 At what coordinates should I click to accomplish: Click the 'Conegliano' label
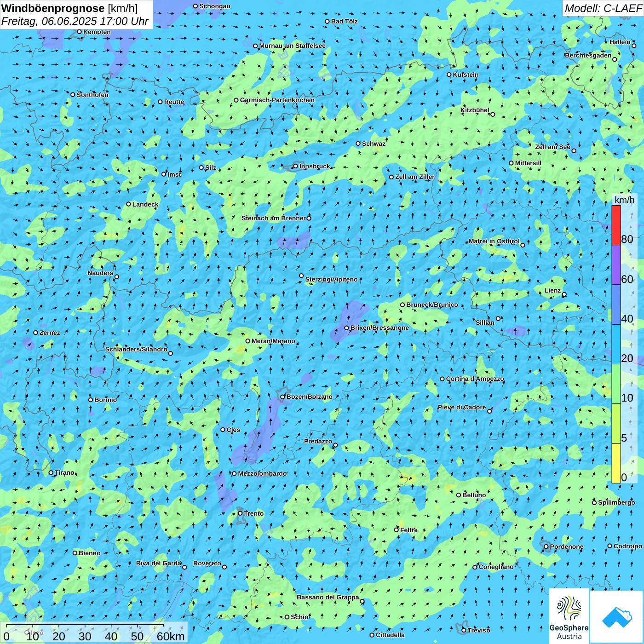click(496, 567)
